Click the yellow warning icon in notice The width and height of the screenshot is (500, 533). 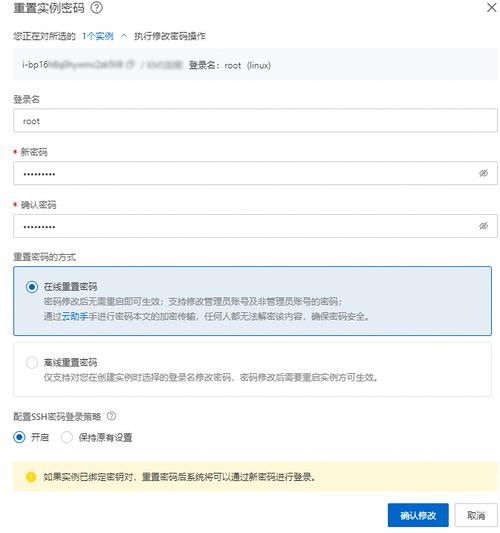[31, 477]
